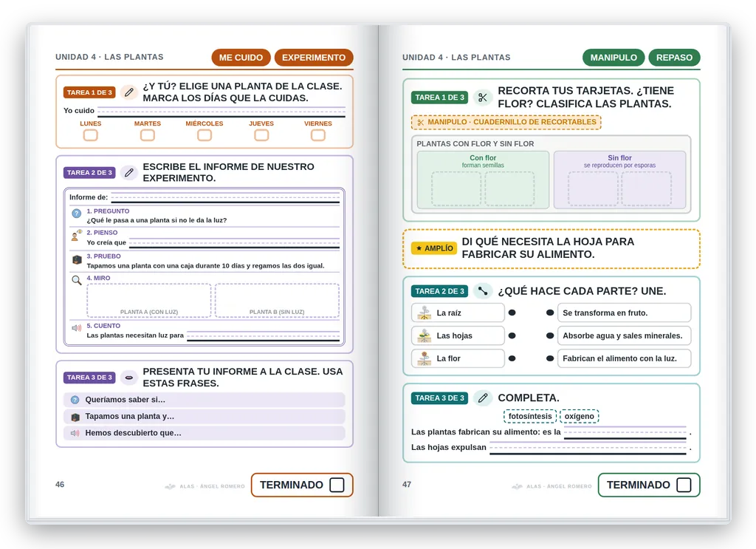This screenshot has width=756, height=549.
Task: Click the question mark icon beside '1. PREGUNTO'
Action: [x=76, y=214]
